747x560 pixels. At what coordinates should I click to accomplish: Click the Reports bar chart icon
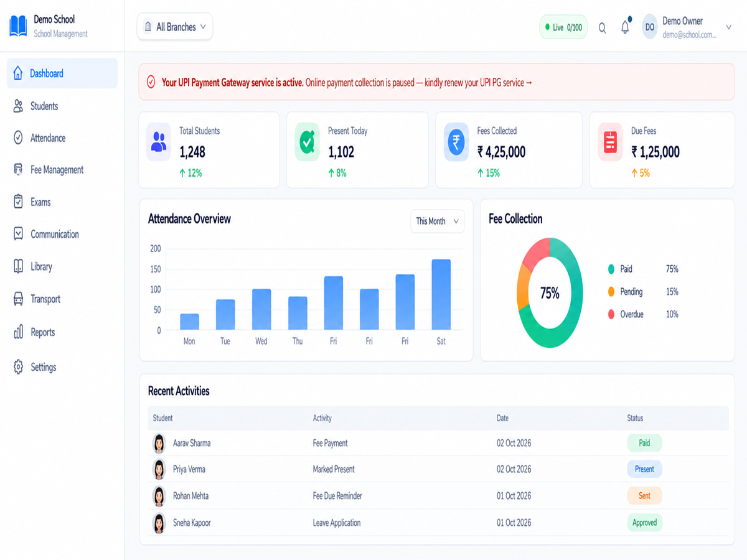(x=18, y=332)
